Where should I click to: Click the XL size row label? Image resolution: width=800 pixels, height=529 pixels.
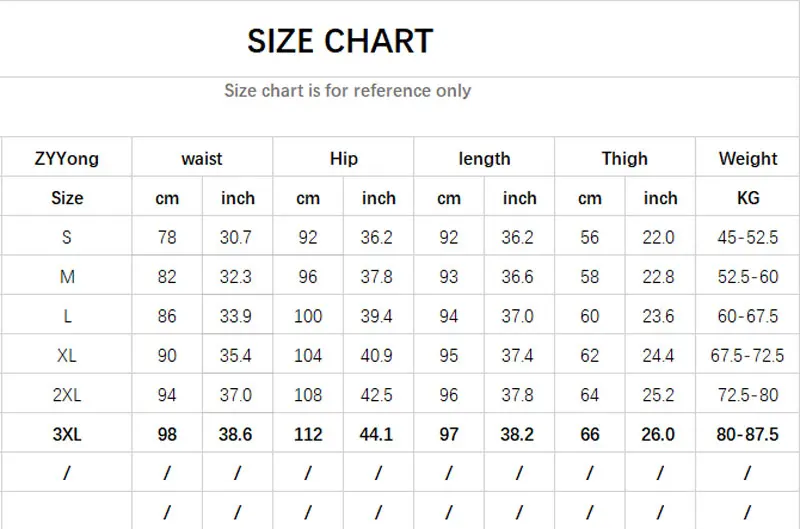click(x=67, y=356)
